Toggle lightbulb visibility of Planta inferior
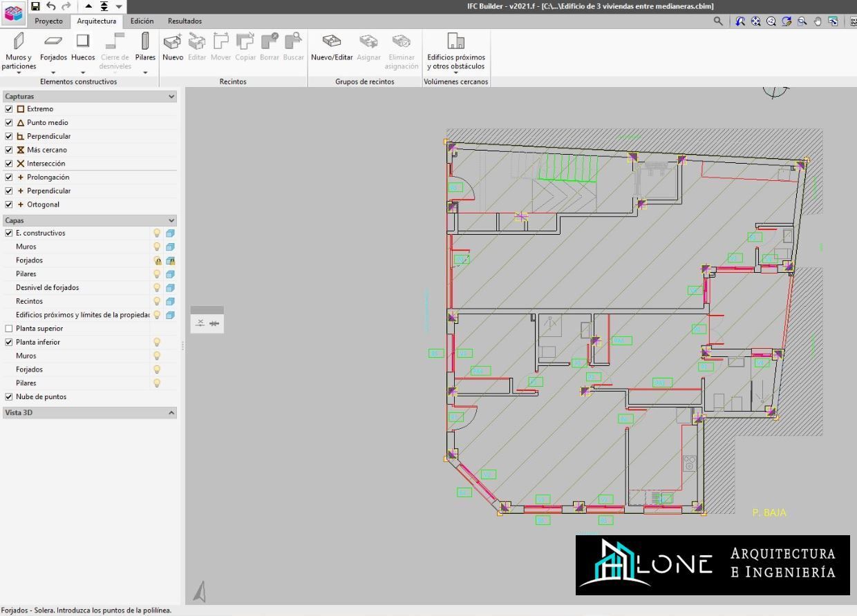 (157, 342)
